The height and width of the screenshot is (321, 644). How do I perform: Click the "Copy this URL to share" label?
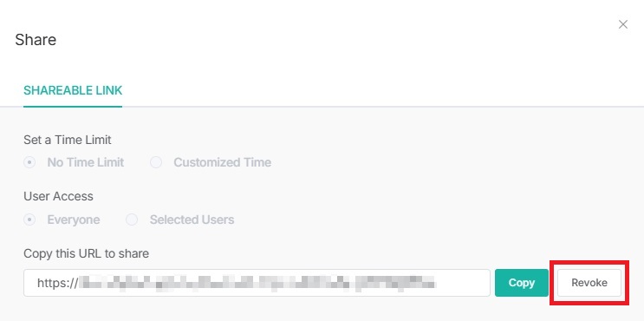pos(87,253)
